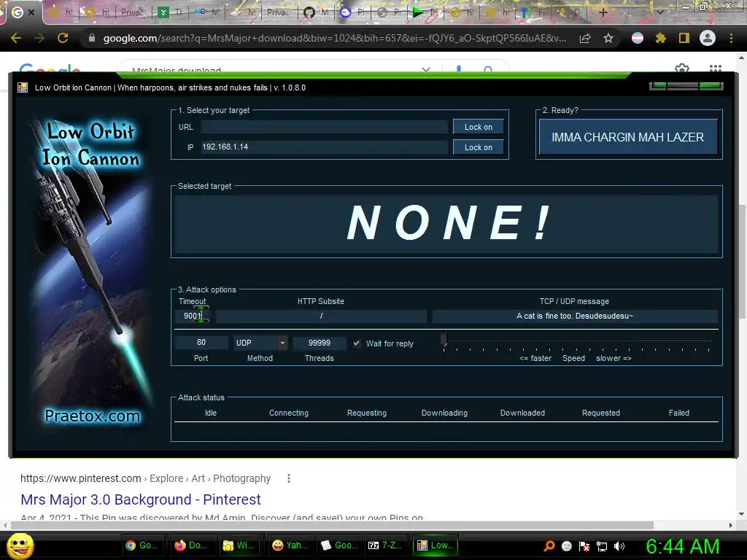
Task: Click the Chrome address bar URL
Action: click(334, 38)
